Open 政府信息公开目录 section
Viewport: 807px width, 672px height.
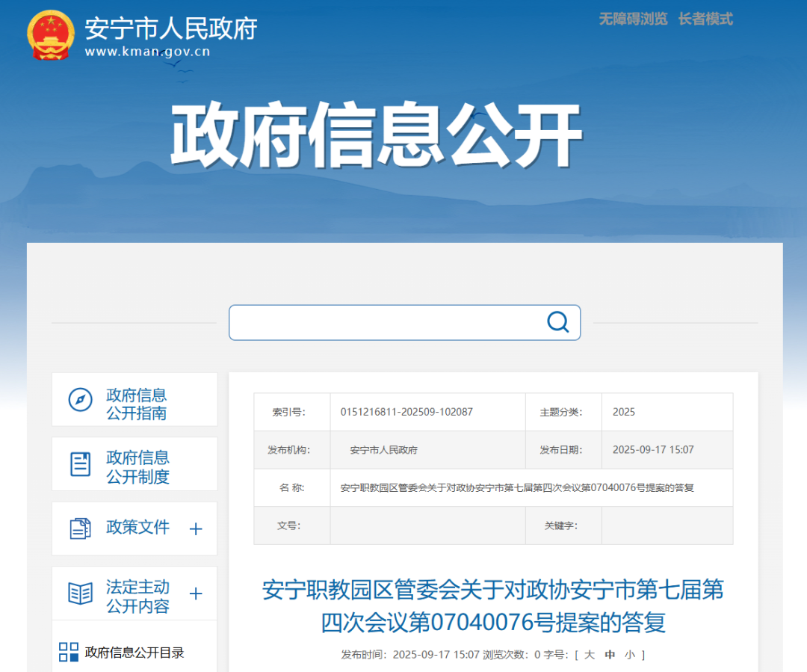(134, 653)
